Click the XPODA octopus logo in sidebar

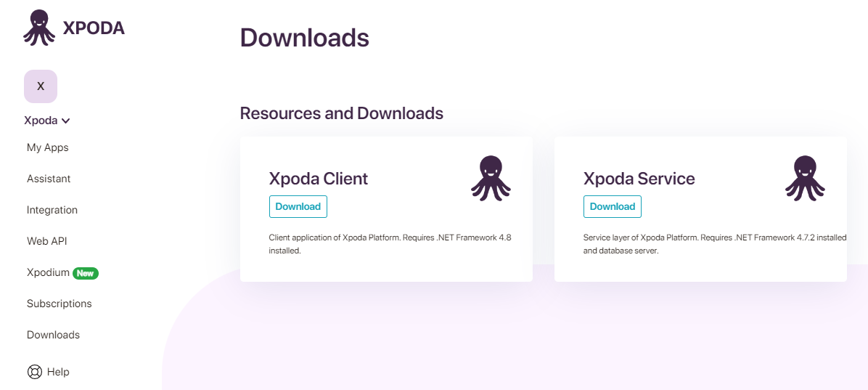tap(39, 28)
